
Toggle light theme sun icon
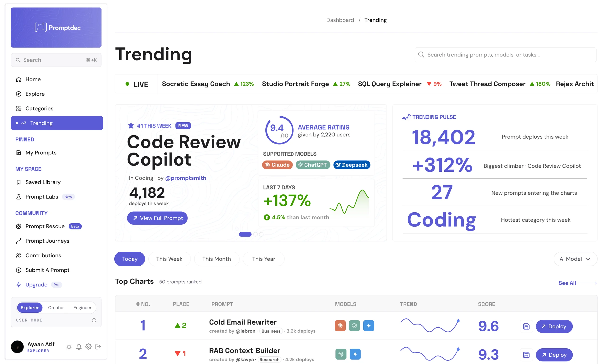tap(69, 346)
